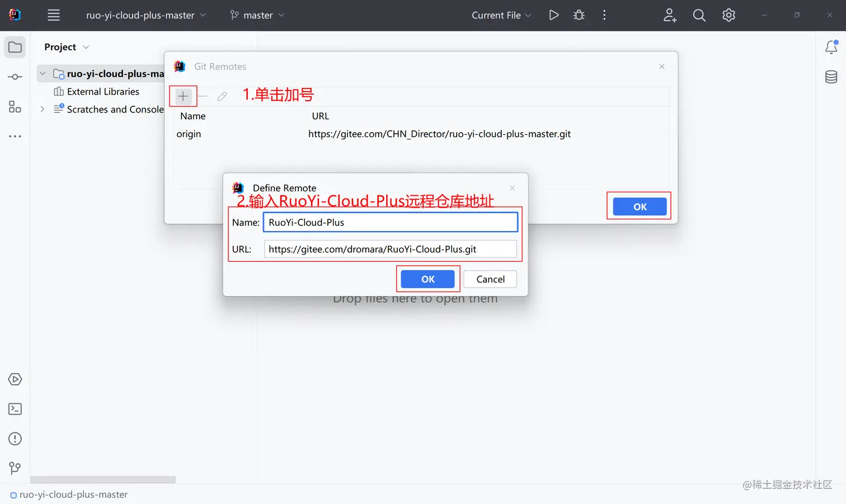846x504 pixels.
Task: Open the Structure tool window icon
Action: (x=15, y=106)
